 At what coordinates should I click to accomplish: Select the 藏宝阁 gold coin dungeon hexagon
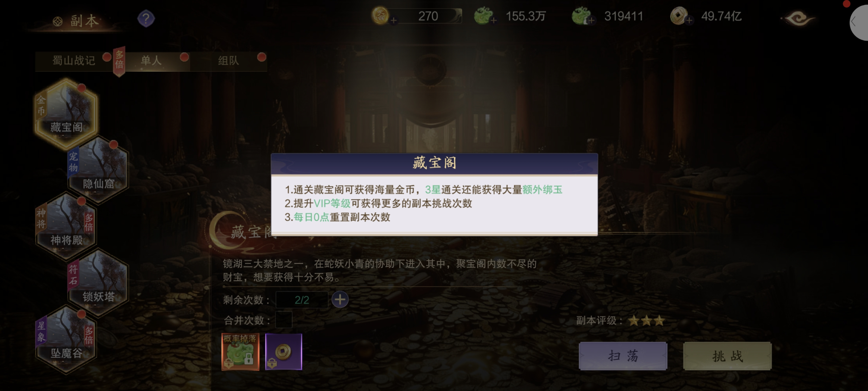(66, 114)
